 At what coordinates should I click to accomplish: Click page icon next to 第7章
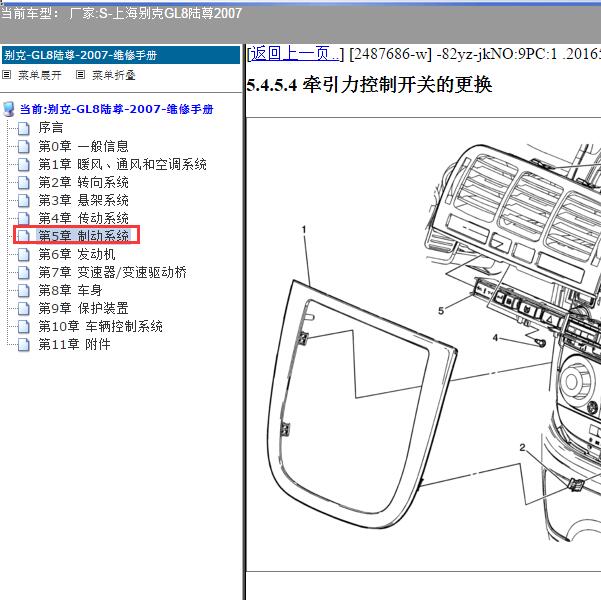(24, 273)
